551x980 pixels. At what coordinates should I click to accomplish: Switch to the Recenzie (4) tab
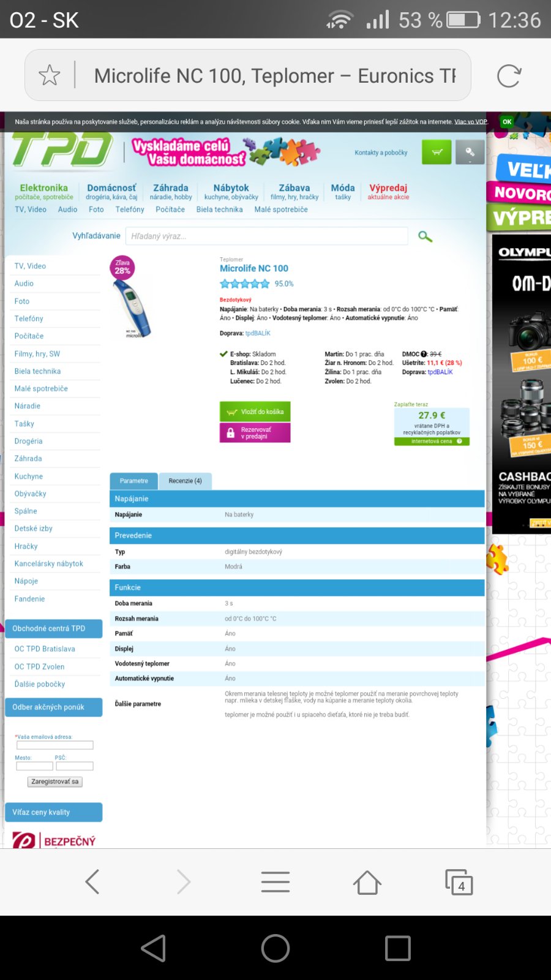pyautogui.click(x=186, y=481)
